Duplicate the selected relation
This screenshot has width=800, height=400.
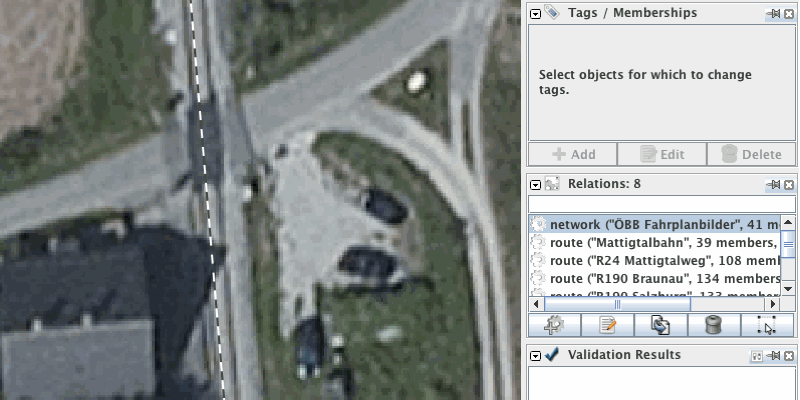[x=660, y=324]
